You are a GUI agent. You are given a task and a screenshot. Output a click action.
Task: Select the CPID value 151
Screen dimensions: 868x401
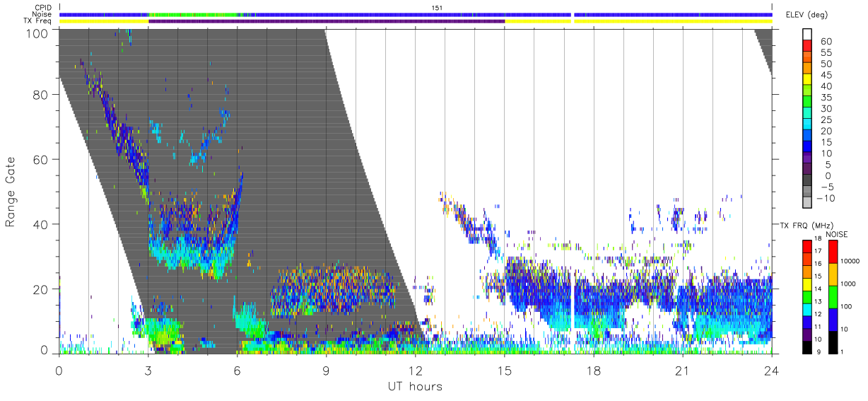(x=436, y=8)
